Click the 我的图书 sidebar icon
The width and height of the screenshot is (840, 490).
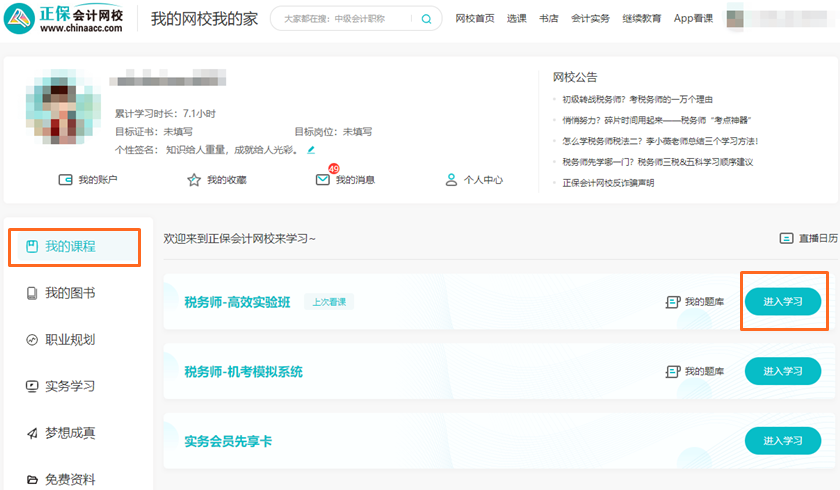pyautogui.click(x=32, y=293)
